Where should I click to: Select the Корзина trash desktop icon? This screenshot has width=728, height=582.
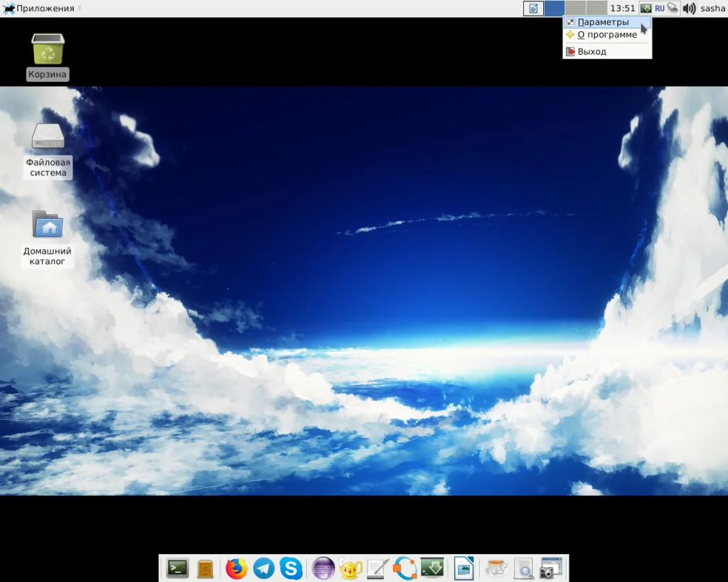pyautogui.click(x=48, y=56)
